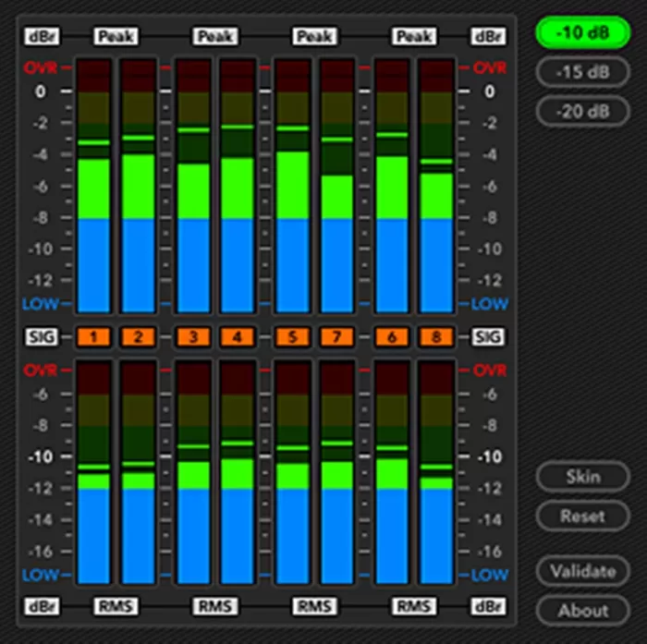Viewport: 647px width, 644px height.
Task: Click the RMS meter bar for channel 4
Action: (x=238, y=472)
